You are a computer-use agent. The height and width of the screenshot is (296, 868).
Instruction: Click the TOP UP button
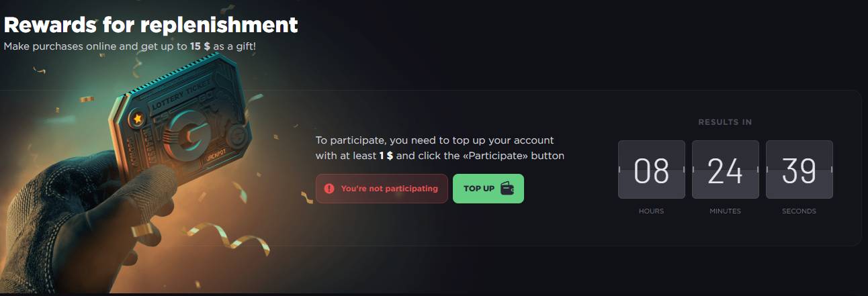click(x=488, y=189)
